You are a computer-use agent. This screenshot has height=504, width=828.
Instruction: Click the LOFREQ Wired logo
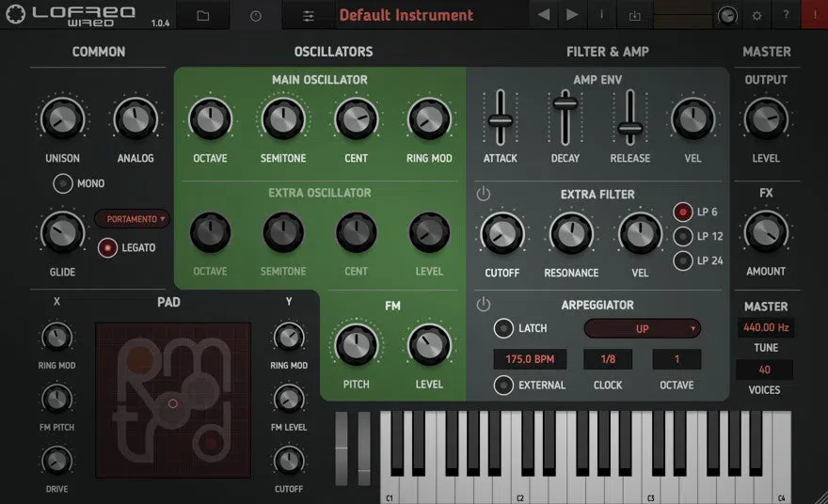tap(70, 15)
